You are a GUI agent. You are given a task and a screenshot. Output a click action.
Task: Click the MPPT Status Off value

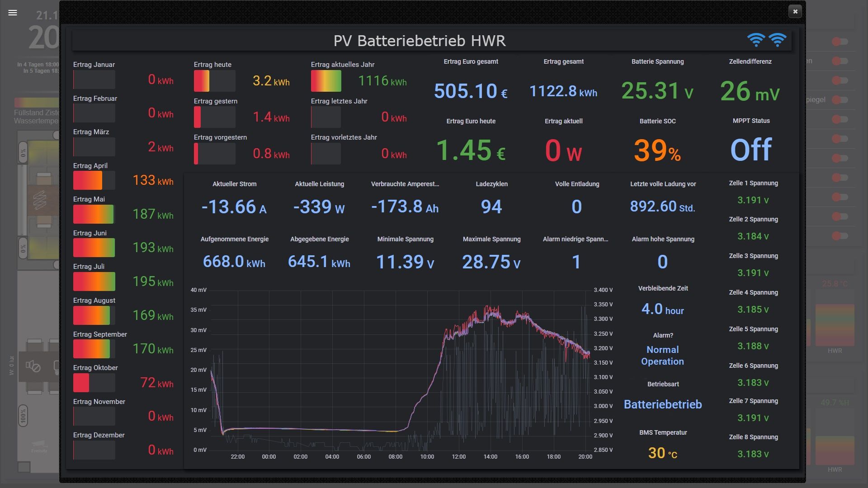point(751,150)
